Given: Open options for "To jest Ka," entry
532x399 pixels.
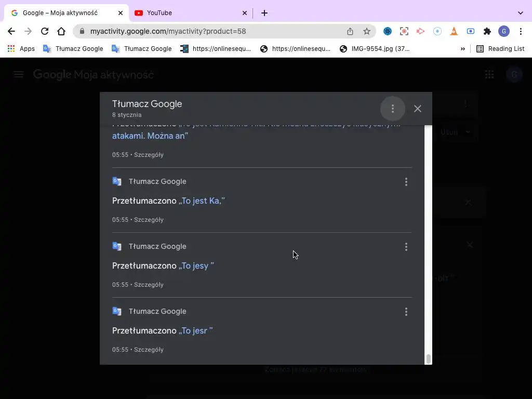Looking at the screenshot, I should pos(406,182).
